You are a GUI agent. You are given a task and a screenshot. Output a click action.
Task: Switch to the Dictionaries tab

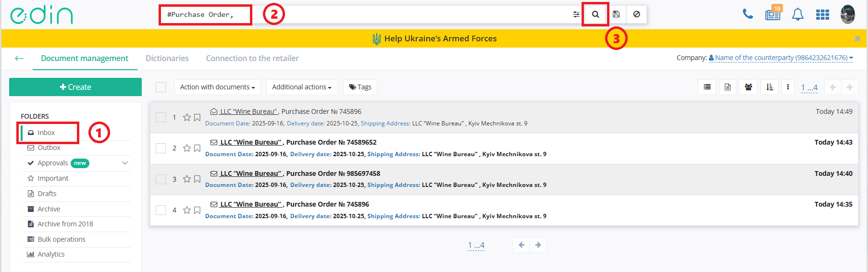167,58
